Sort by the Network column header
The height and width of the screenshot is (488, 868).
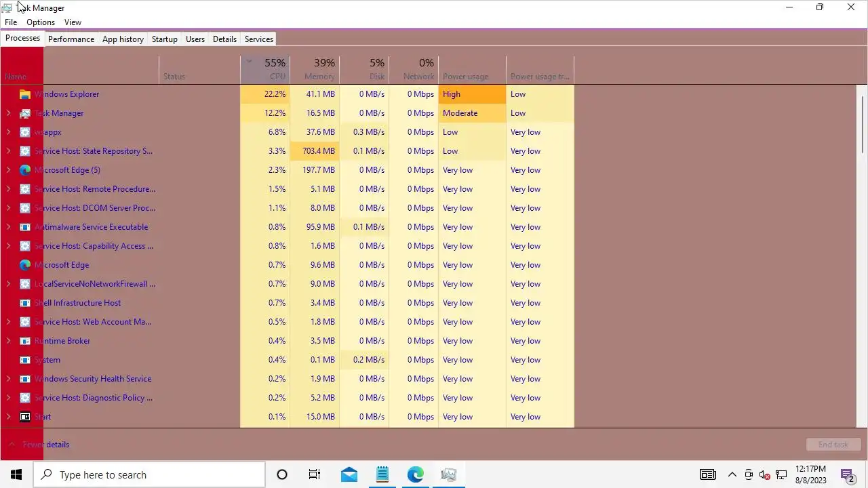click(414, 70)
